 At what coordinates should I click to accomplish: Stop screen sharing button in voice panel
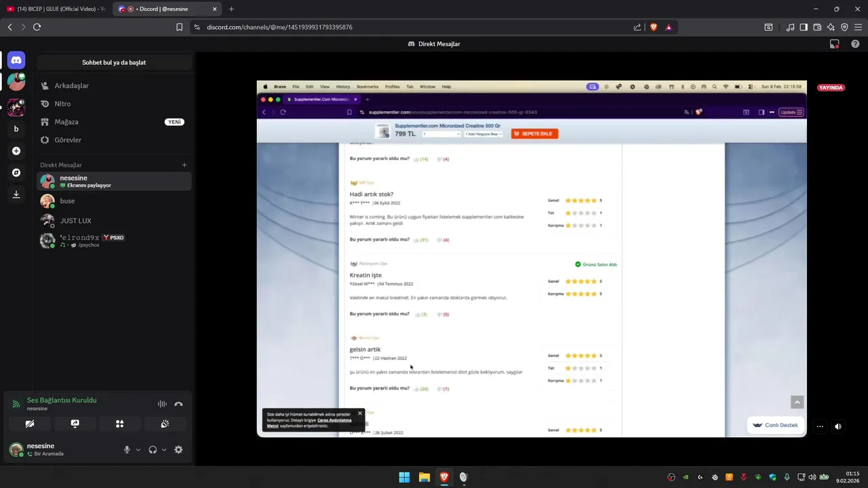tap(75, 424)
